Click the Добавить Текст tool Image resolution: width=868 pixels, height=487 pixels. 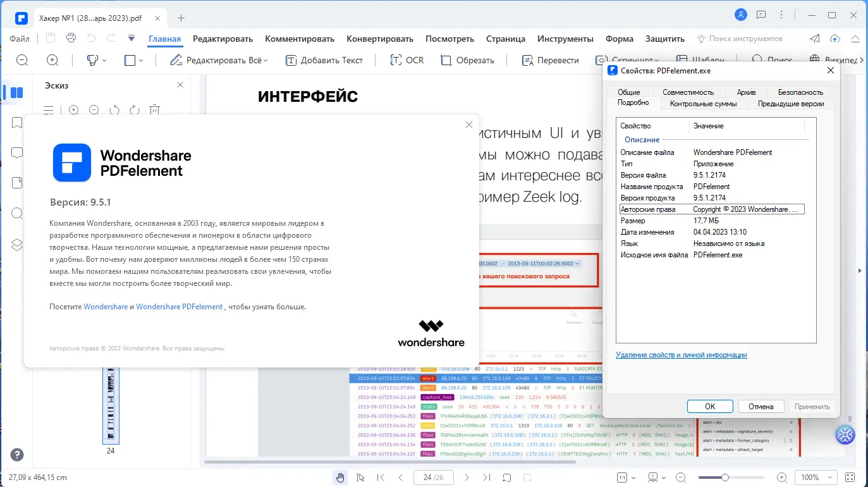click(324, 60)
